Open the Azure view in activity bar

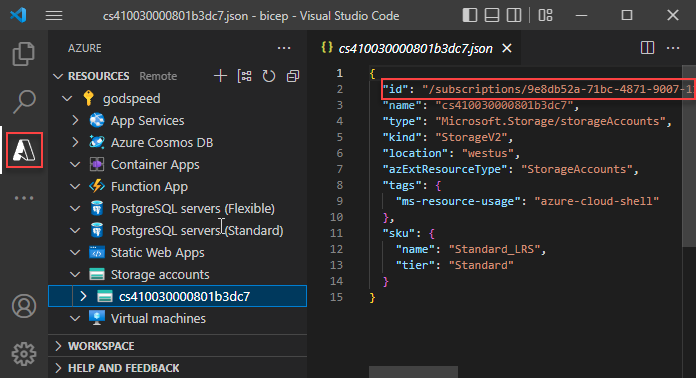click(x=24, y=150)
